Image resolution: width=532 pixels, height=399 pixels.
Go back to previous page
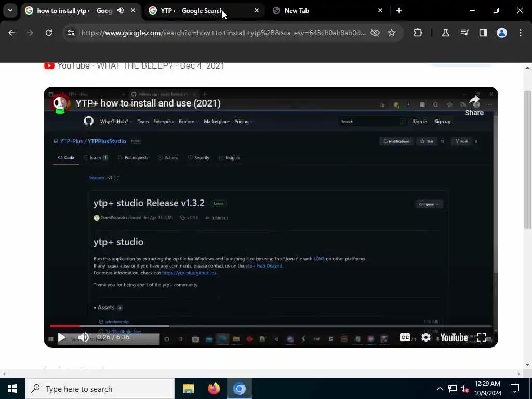click(x=11, y=33)
